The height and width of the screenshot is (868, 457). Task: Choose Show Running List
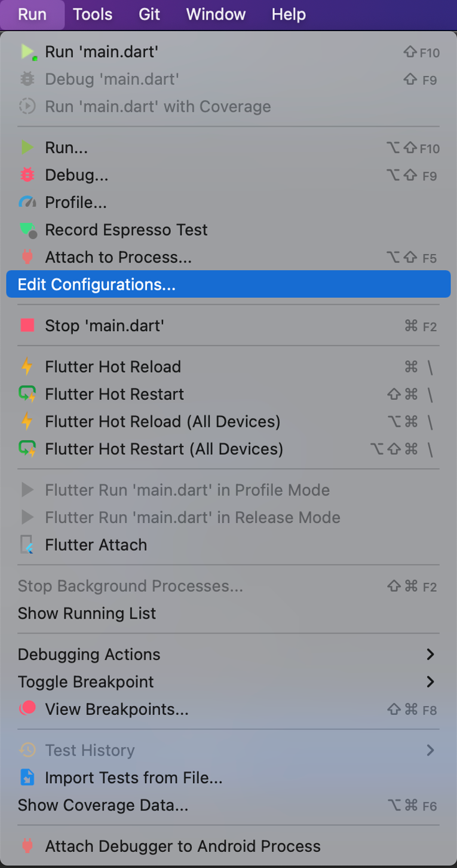(87, 613)
